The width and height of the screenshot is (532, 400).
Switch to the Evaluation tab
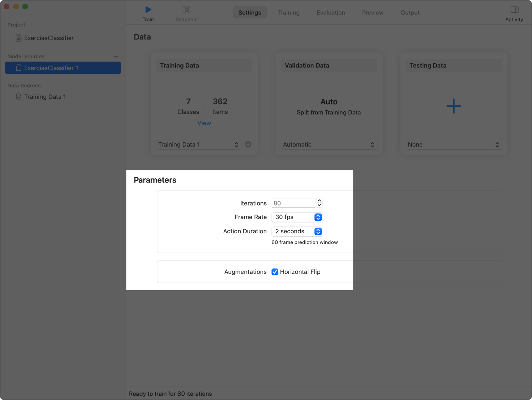(331, 13)
